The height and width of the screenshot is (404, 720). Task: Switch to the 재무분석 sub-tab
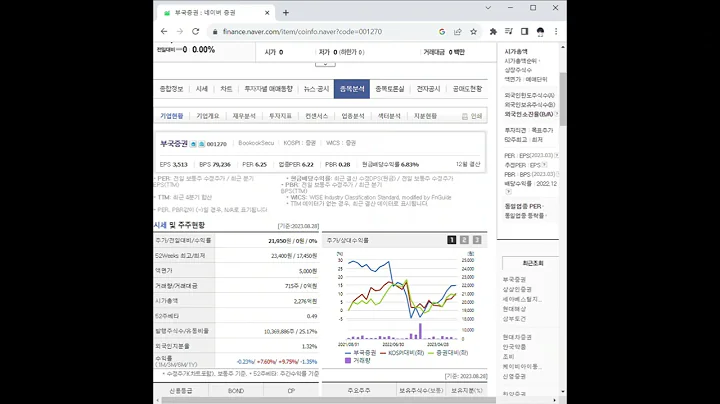tap(244, 116)
